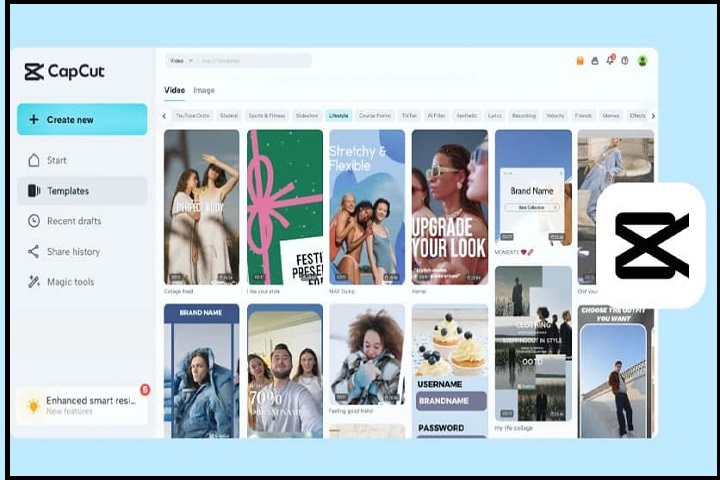720x480 pixels.
Task: Open the notifications bell icon
Action: coord(610,61)
